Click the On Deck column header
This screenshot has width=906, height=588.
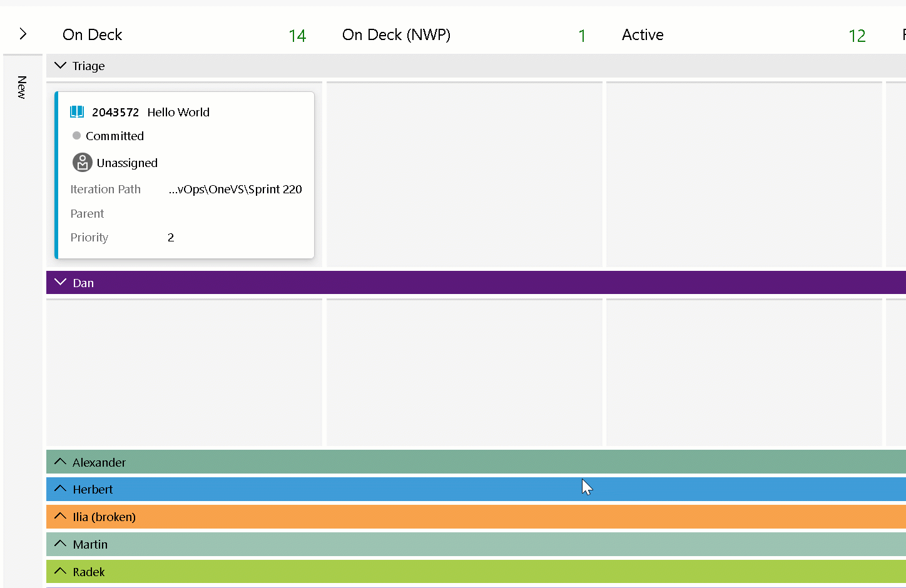coord(93,35)
